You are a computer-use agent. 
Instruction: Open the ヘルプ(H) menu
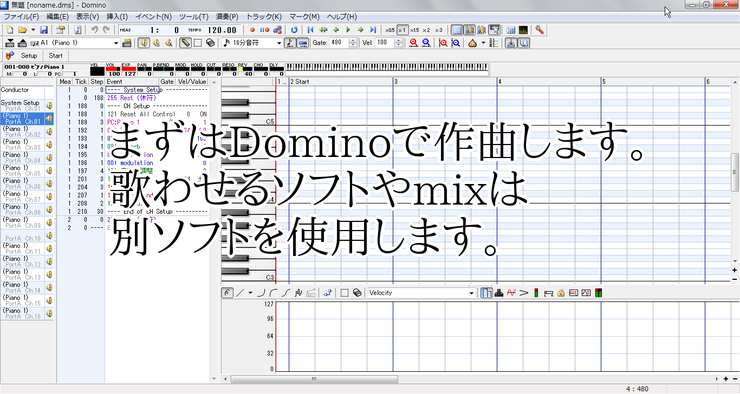[x=342, y=17]
